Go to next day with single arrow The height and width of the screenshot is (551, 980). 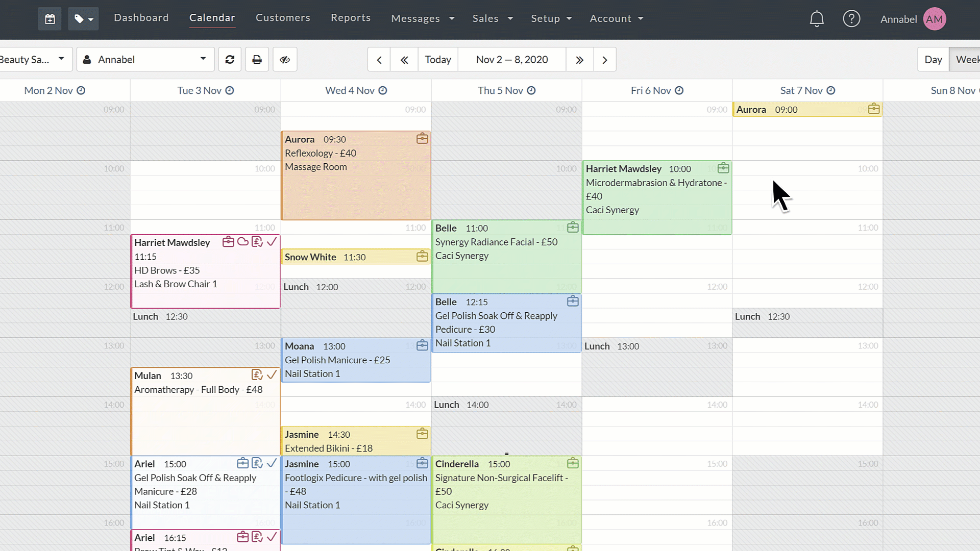click(x=605, y=60)
